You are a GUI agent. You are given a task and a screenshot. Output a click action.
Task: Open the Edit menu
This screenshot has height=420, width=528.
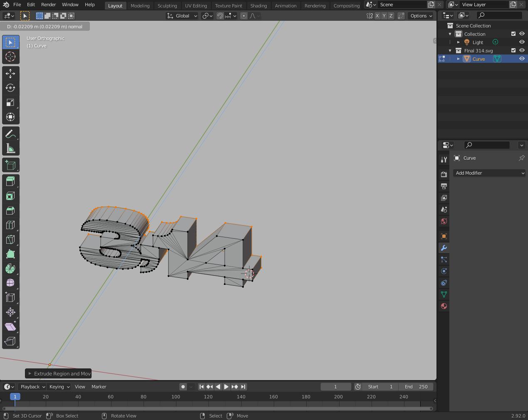[x=31, y=5]
